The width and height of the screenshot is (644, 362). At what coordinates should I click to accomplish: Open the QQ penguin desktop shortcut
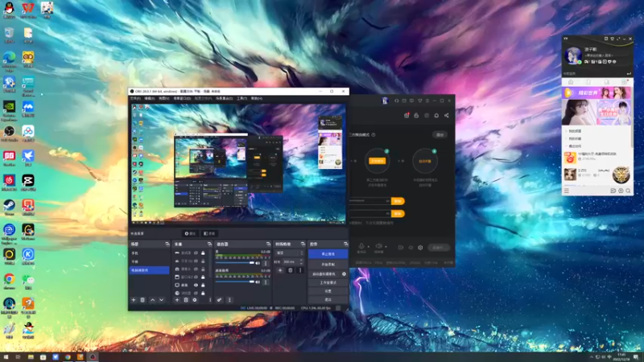pos(9,10)
